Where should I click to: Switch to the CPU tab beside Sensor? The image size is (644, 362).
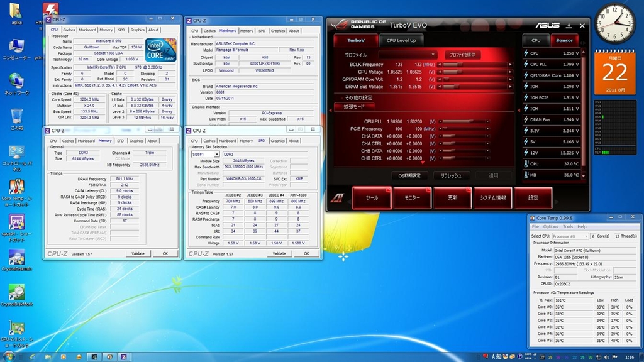coord(536,41)
